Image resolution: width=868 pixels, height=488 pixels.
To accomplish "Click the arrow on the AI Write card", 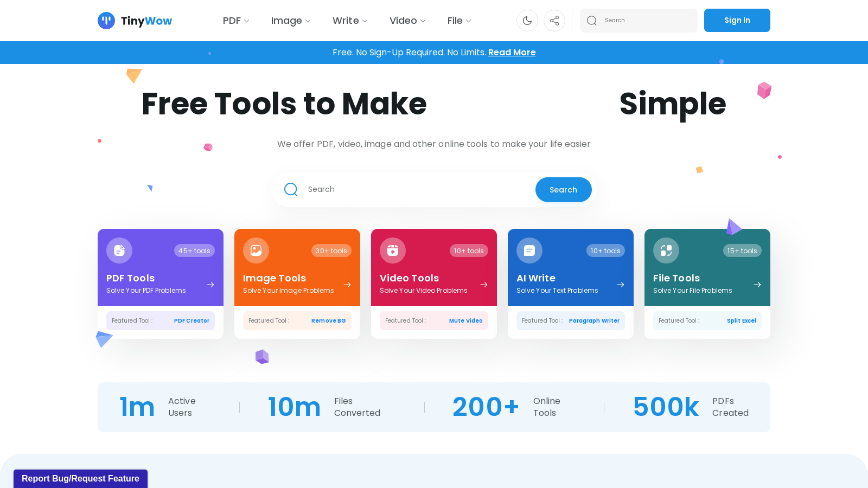I will tap(621, 285).
